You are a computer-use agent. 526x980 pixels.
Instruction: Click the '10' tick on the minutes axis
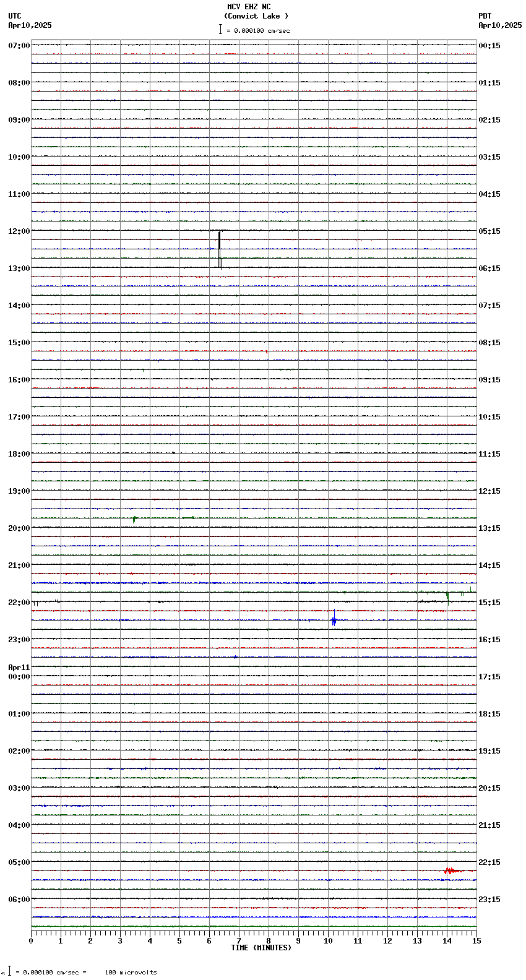coord(328,941)
